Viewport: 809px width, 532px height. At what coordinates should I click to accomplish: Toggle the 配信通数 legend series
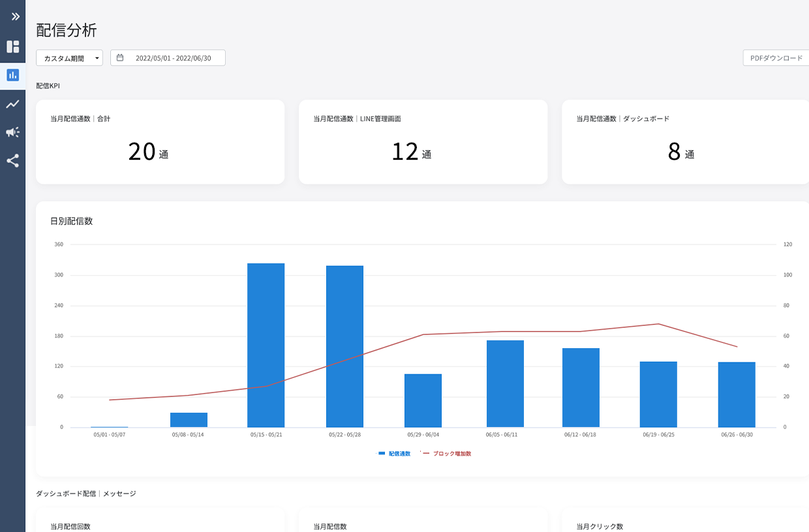(x=395, y=454)
